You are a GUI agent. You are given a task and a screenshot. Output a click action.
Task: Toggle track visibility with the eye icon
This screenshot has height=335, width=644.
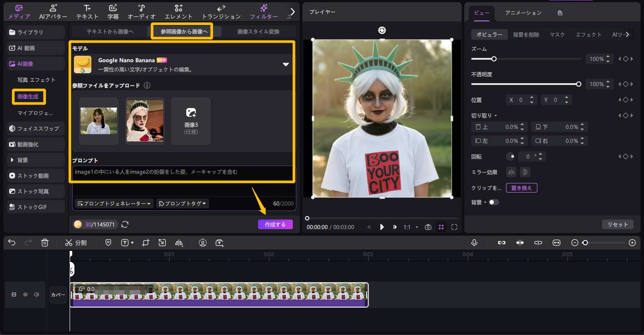point(25,295)
